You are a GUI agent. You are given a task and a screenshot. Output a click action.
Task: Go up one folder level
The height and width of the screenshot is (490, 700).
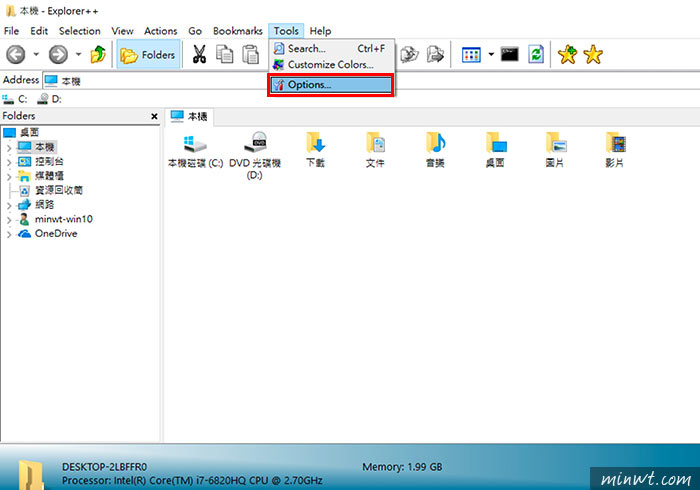[98, 54]
